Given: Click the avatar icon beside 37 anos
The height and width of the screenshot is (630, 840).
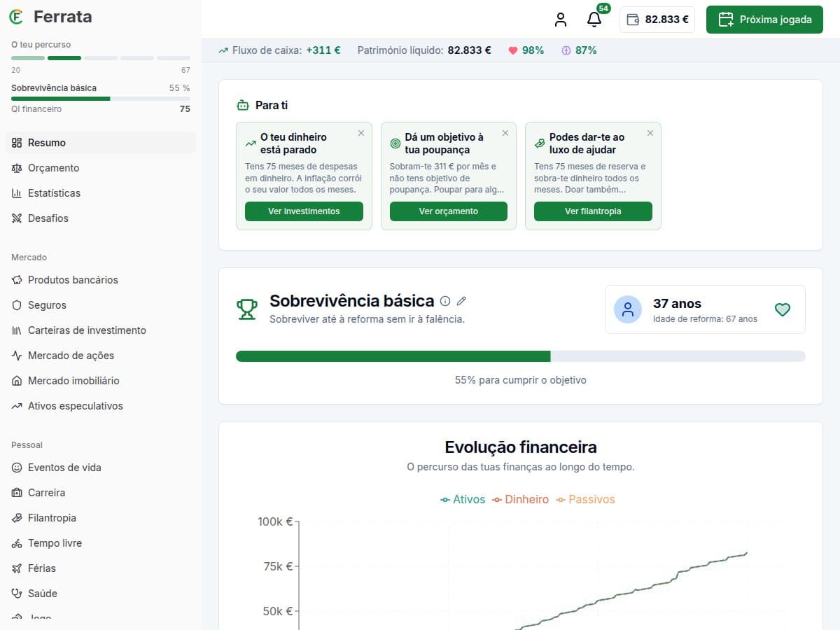Looking at the screenshot, I should pos(628,309).
